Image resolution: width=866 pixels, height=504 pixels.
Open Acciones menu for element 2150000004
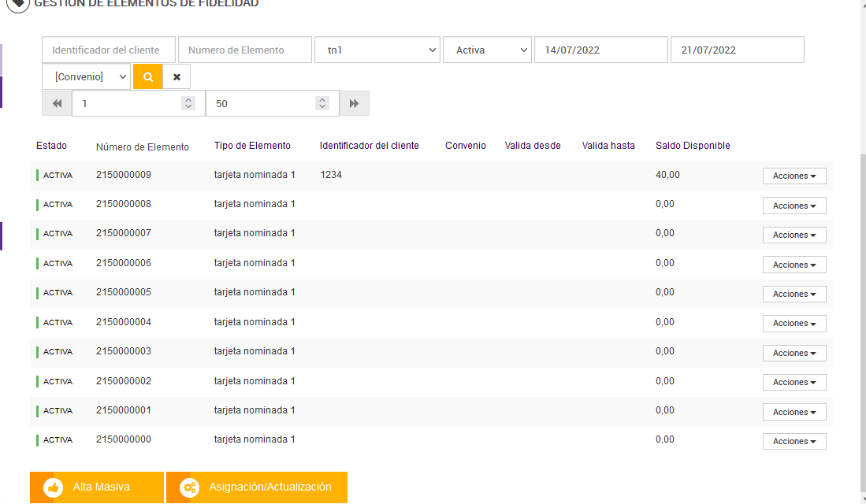coord(794,323)
